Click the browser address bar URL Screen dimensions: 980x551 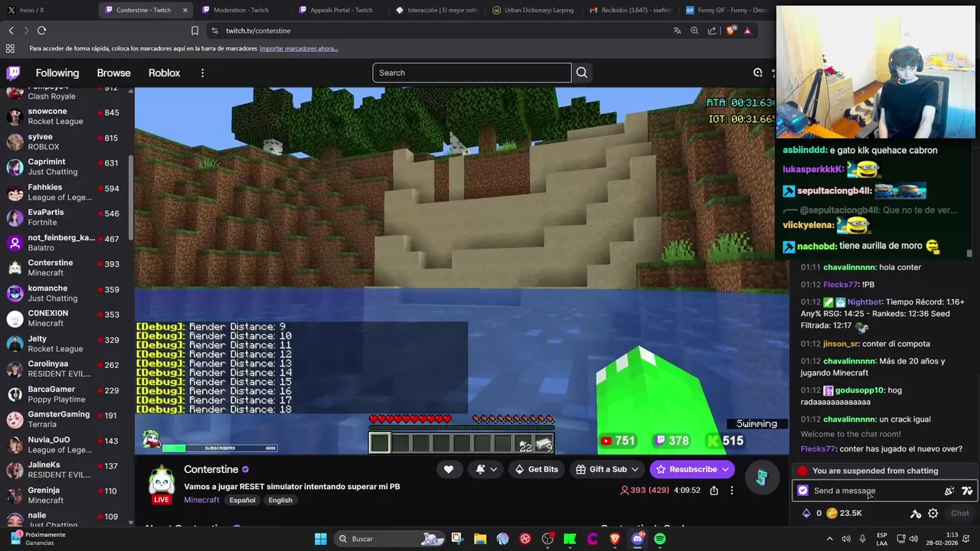(258, 31)
